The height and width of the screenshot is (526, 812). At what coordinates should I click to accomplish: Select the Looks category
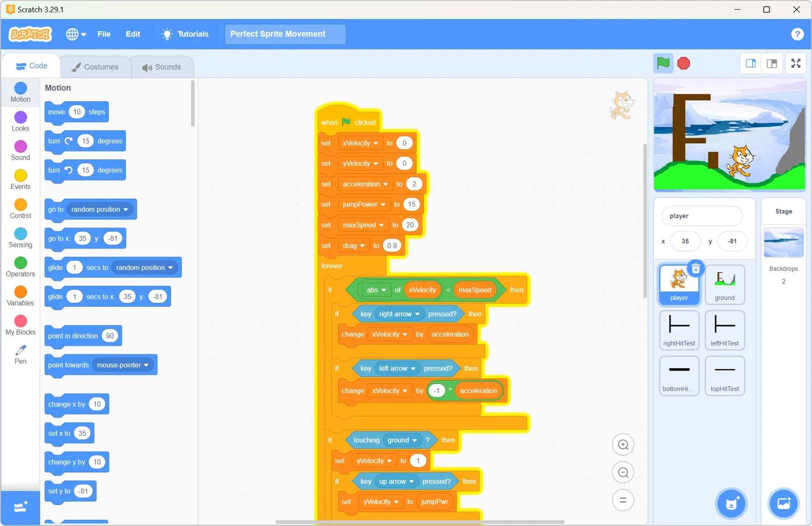tap(20, 122)
